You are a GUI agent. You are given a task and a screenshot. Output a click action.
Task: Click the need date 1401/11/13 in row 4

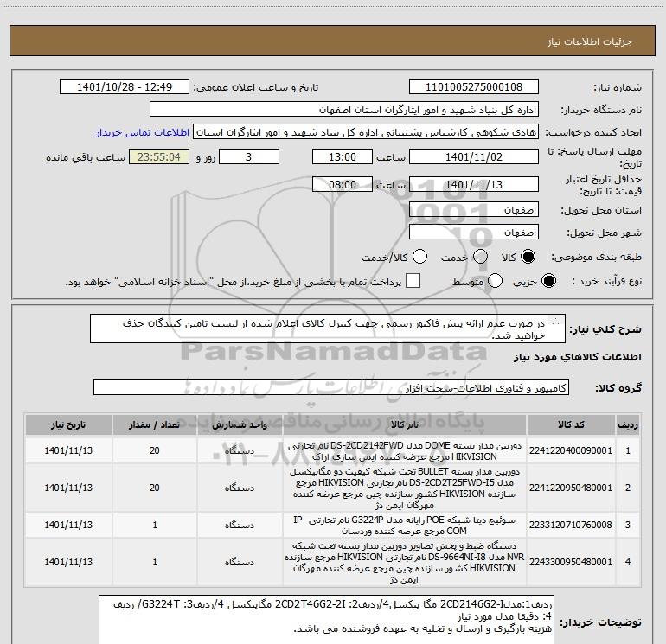68,562
